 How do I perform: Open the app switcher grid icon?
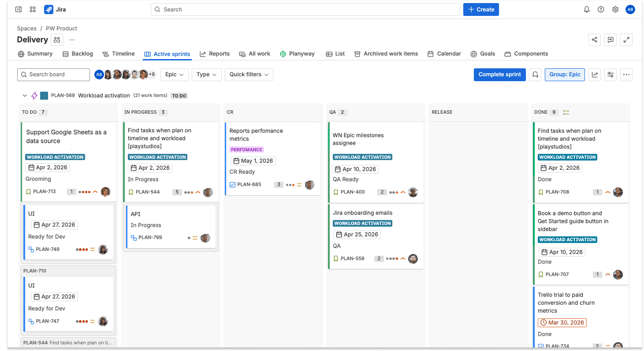tap(33, 9)
